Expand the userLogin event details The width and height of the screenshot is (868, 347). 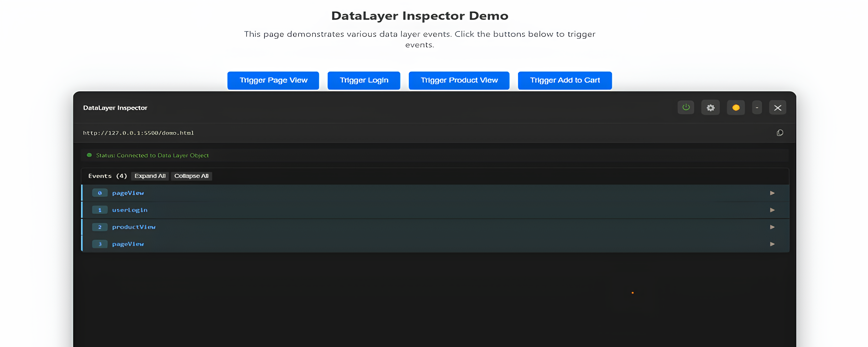coord(773,210)
